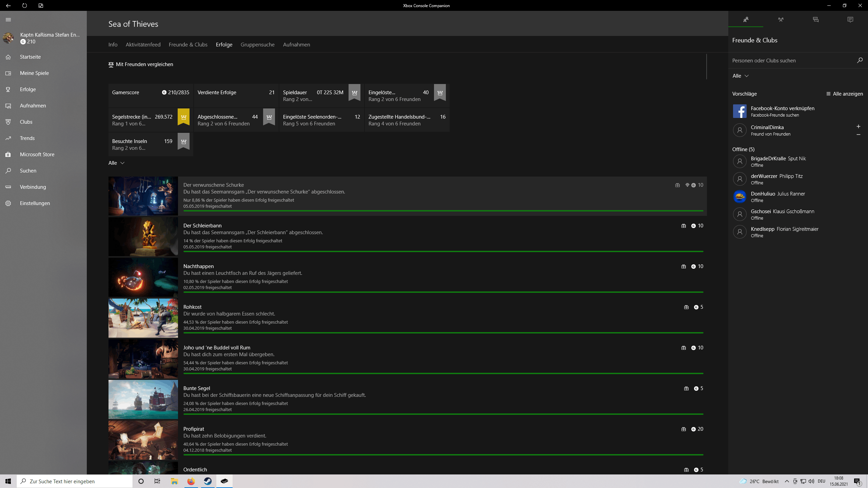868x488 pixels.
Task: Dismiss the CriminalDimka suggestion with the minus icon
Action: (858, 135)
